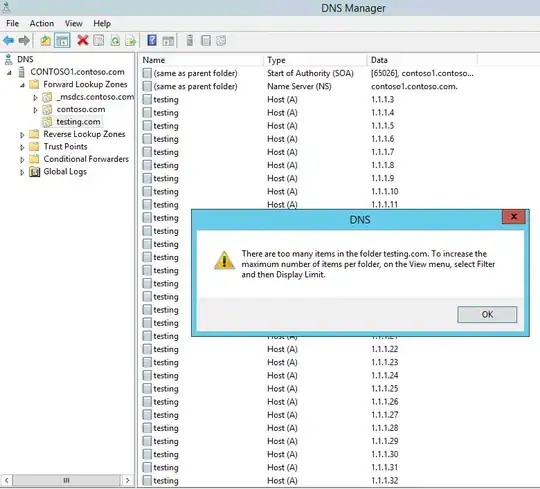Click the data cell '1.1.1.28'
The image size is (540, 489).
tap(385, 428)
